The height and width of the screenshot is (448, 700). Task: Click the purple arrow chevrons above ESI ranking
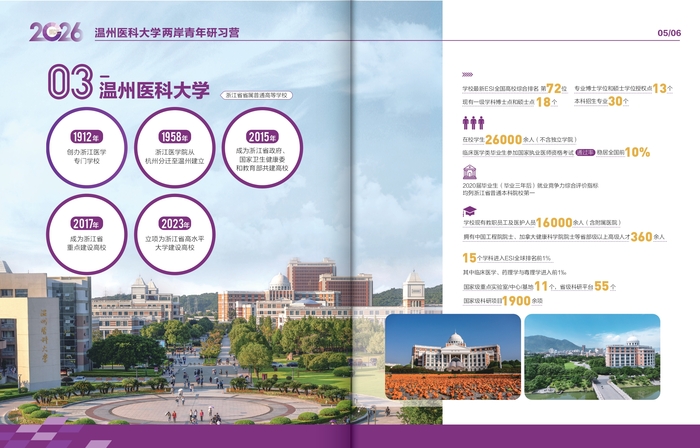pos(467,75)
